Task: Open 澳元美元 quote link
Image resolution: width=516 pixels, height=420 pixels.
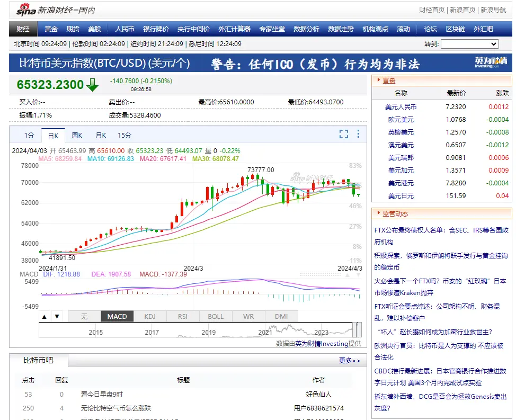Action: click(x=401, y=145)
